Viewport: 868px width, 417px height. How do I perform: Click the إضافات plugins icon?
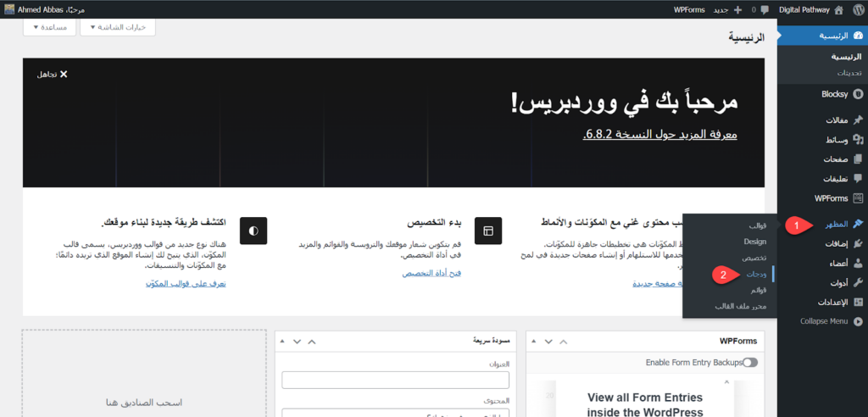coord(858,244)
